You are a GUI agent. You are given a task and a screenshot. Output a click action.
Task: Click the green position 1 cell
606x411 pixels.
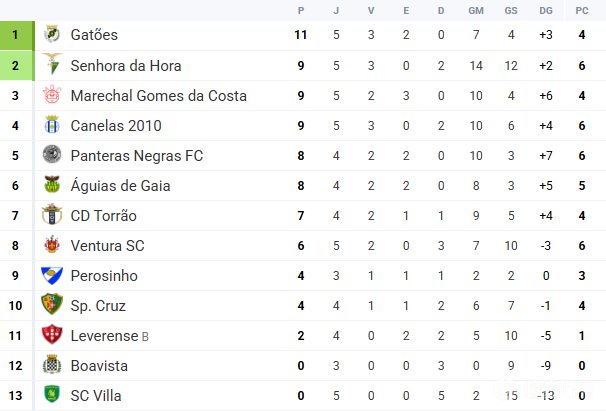point(16,35)
